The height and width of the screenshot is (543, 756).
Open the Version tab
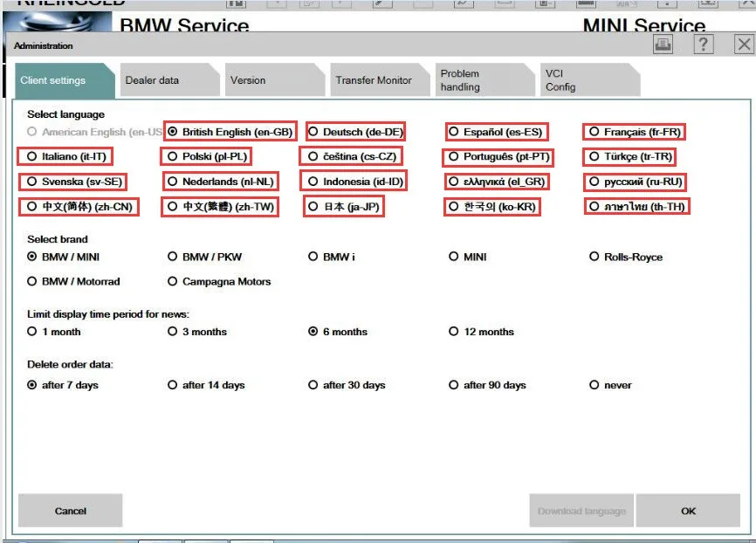coord(256,79)
